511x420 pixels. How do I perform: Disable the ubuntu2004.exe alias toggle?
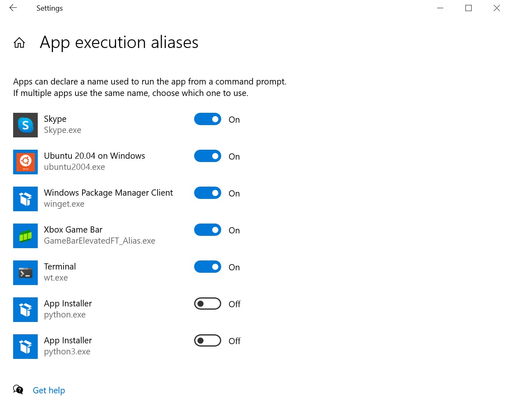click(208, 156)
